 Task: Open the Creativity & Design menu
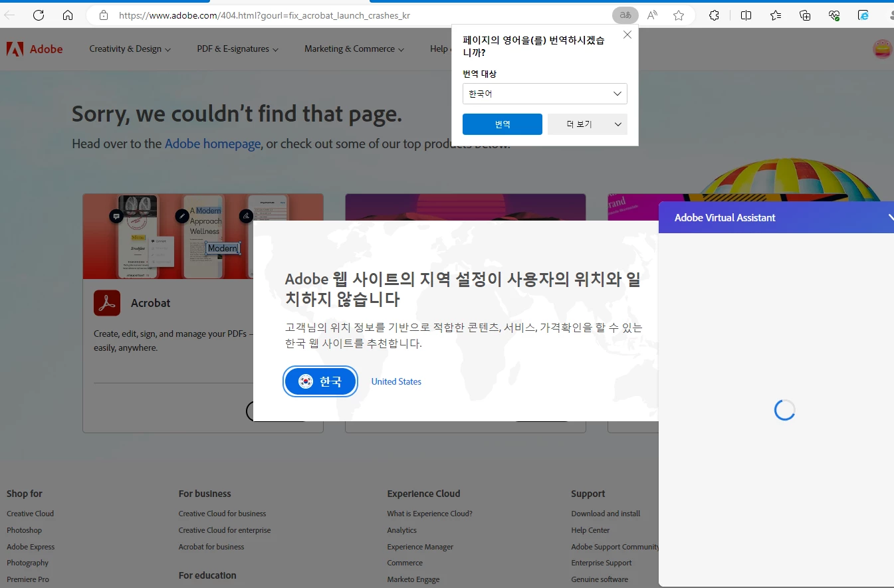(130, 49)
